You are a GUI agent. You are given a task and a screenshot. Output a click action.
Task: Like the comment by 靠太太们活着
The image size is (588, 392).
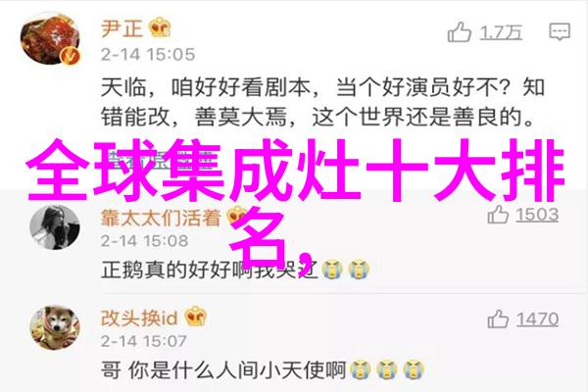pos(498,215)
